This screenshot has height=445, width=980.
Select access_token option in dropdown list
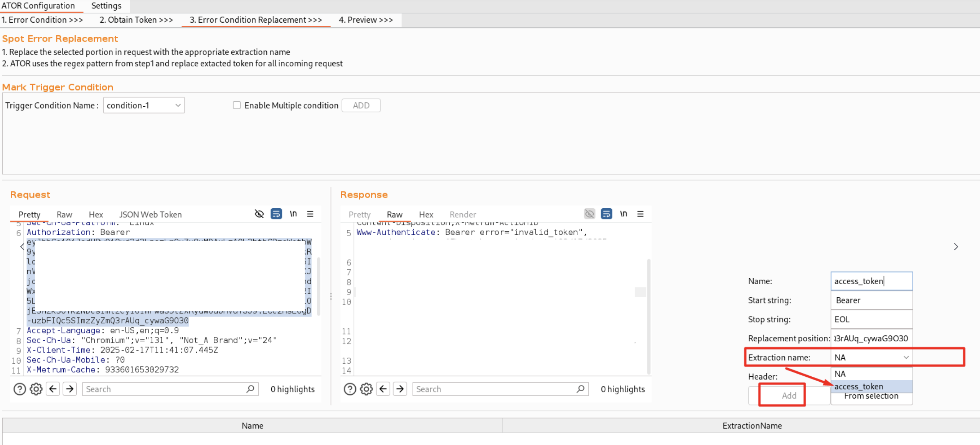[x=859, y=386]
